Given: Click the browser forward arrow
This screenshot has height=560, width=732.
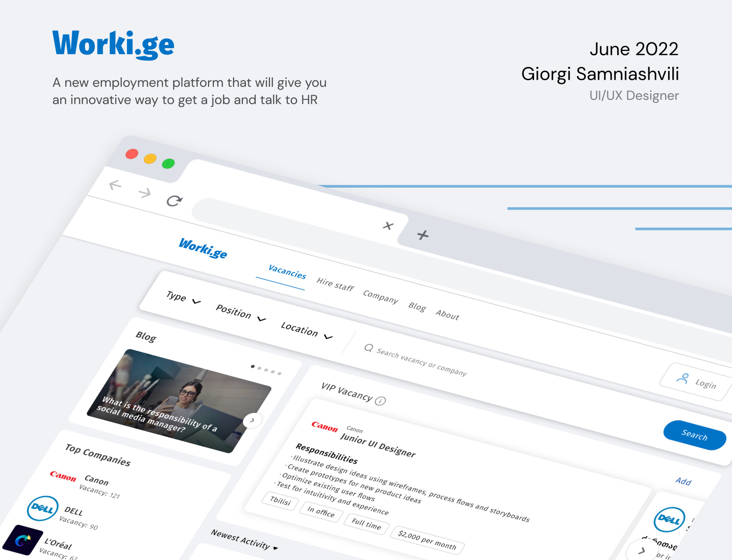Looking at the screenshot, I should [x=145, y=193].
